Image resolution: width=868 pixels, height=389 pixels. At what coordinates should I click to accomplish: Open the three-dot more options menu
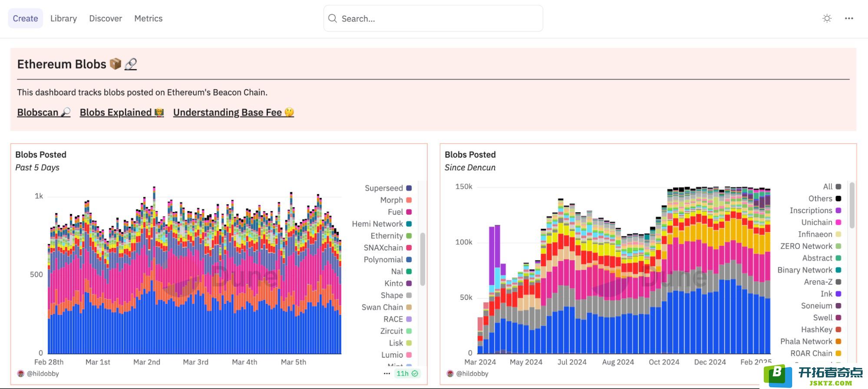849,18
